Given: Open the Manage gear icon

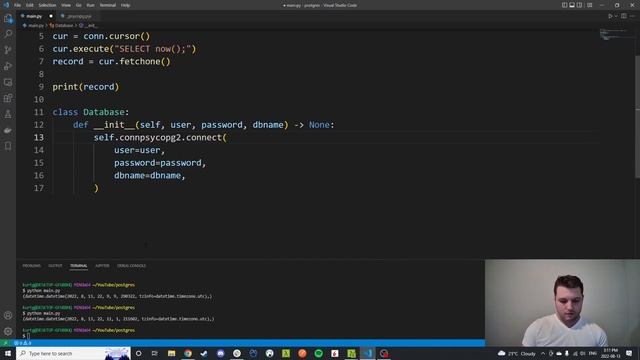Looking at the screenshot, I should (8, 331).
